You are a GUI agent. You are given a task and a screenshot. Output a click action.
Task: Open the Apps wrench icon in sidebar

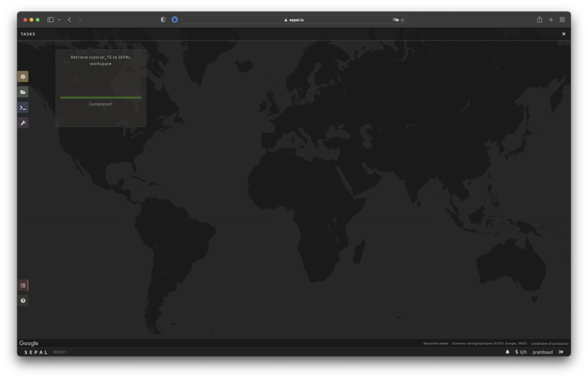click(x=23, y=123)
